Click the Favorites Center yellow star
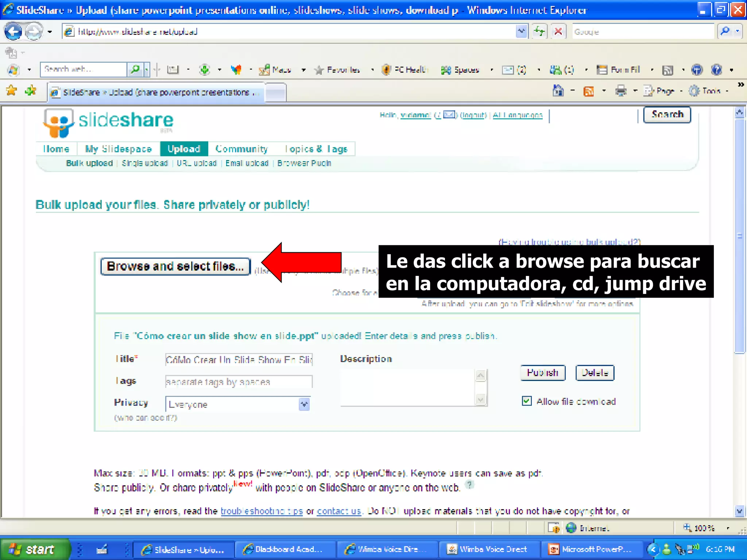The width and height of the screenshot is (747, 560). click(12, 90)
